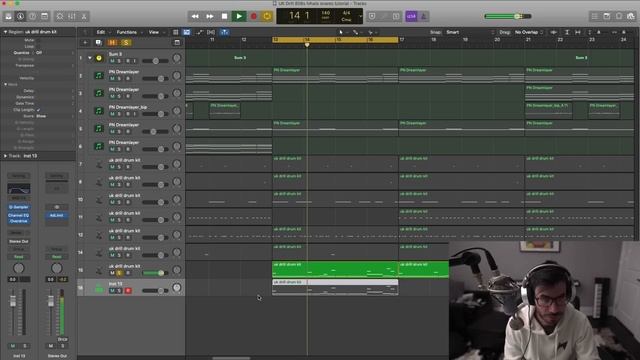Toggle the Replace mode button
The image size is (640, 360).
pos(372,16)
